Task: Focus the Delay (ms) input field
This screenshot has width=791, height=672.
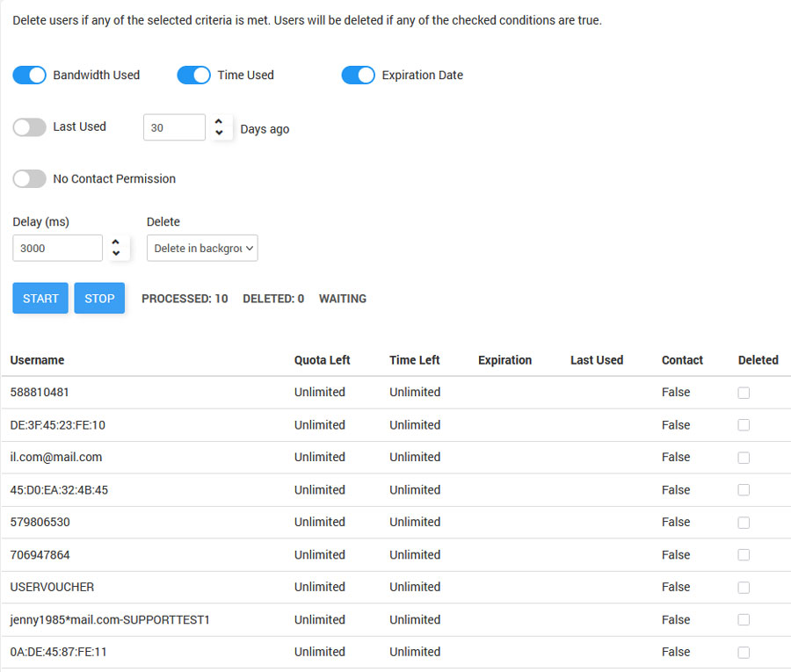Action: (x=57, y=249)
